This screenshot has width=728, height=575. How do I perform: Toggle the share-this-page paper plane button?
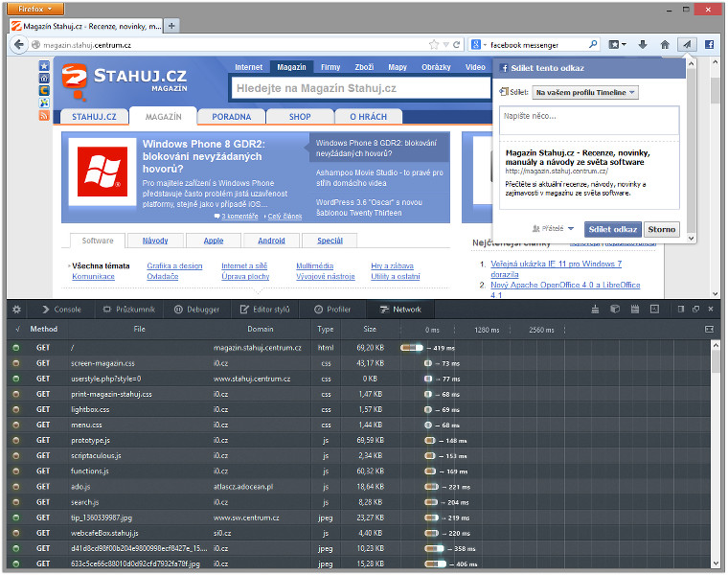(x=687, y=45)
